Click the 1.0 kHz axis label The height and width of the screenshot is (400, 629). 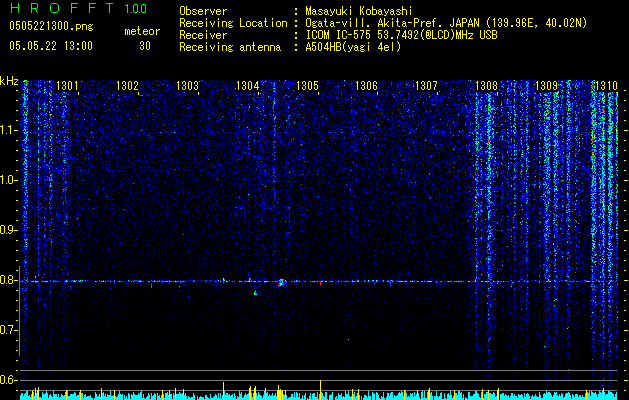coord(9,180)
